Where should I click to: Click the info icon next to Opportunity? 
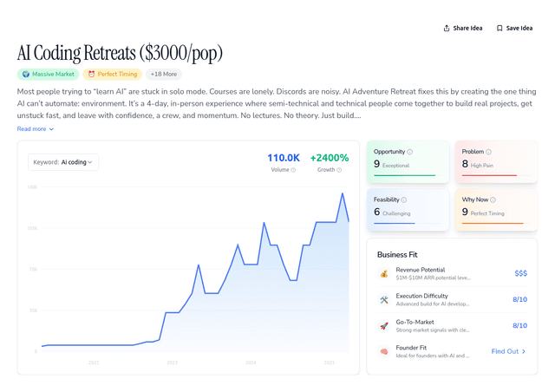point(410,152)
